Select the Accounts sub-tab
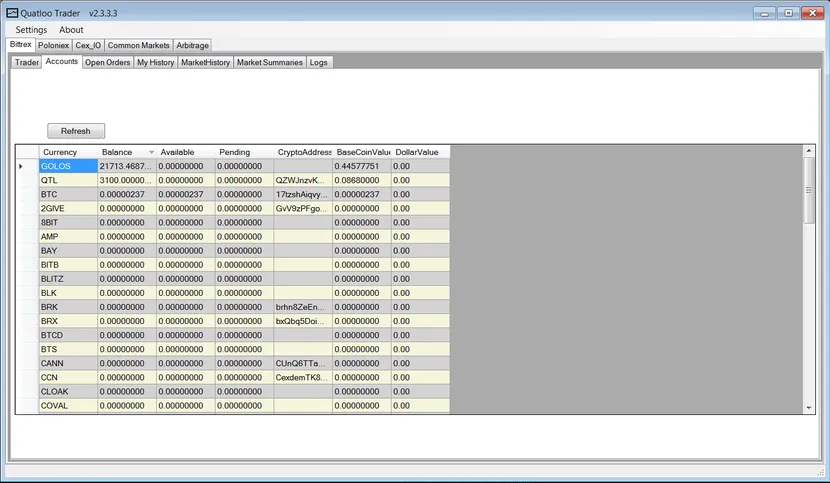 [x=62, y=61]
